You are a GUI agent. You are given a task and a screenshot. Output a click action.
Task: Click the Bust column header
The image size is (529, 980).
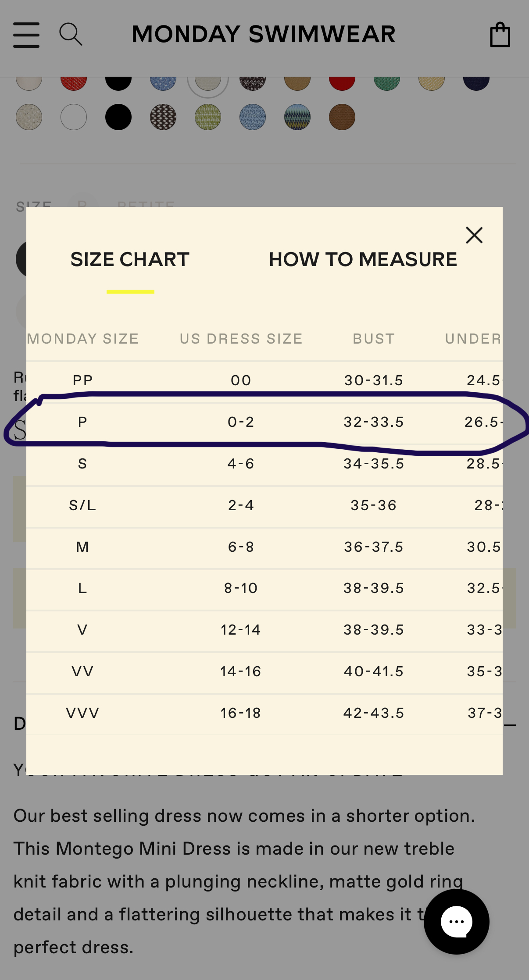tap(374, 339)
